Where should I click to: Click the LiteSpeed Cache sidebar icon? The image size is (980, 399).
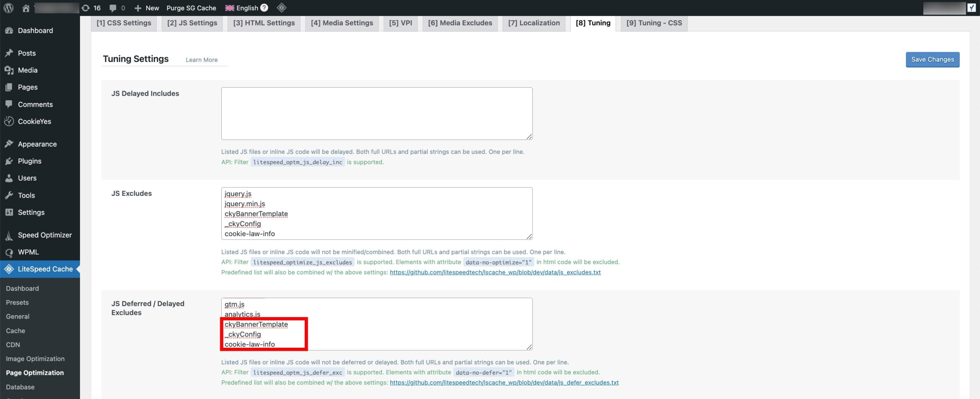pos(9,269)
